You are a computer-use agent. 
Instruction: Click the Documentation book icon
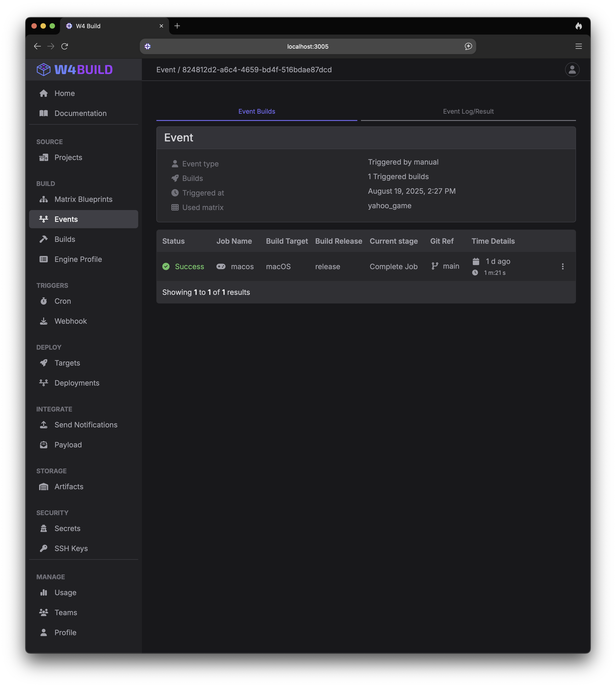click(44, 113)
